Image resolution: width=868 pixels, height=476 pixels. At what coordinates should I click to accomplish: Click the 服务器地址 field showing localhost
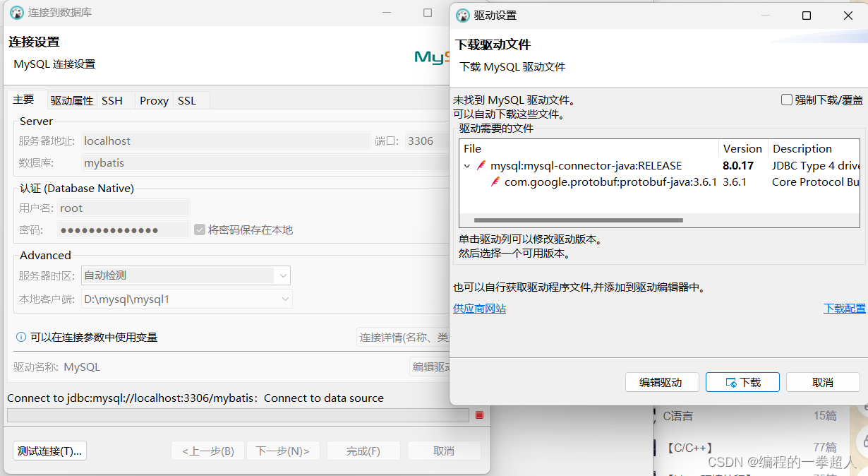226,141
